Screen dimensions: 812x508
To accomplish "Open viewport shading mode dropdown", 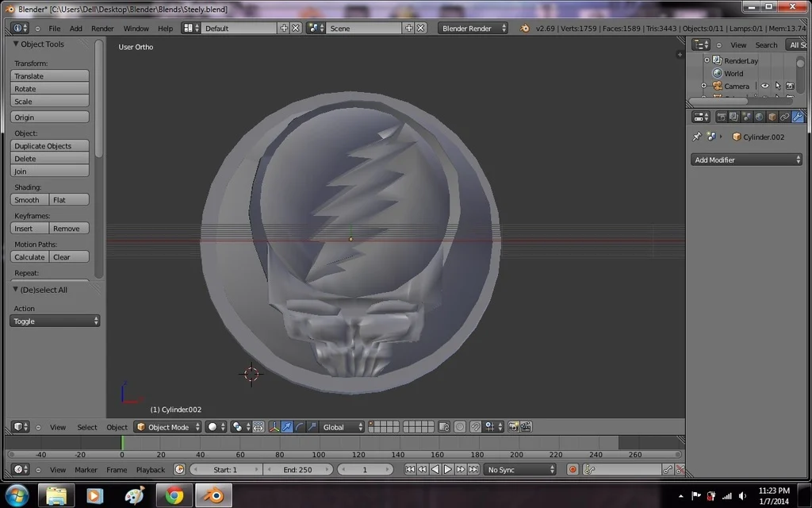I will (216, 426).
